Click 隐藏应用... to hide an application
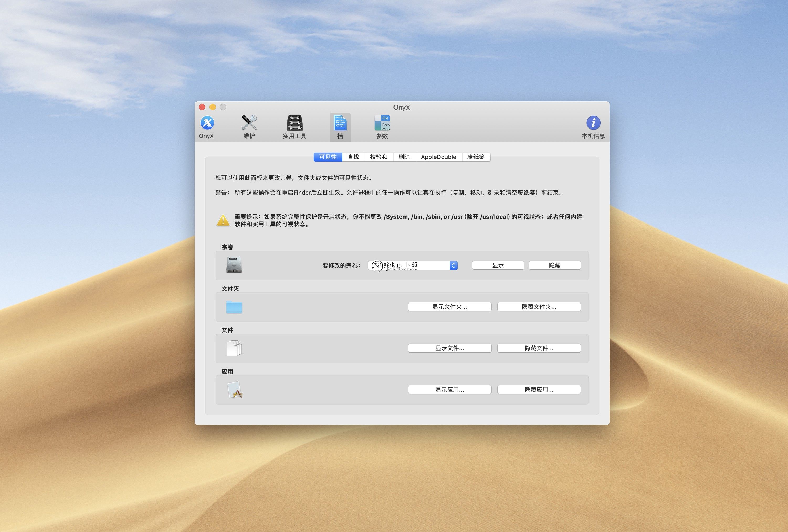The width and height of the screenshot is (788, 532). pyautogui.click(x=539, y=389)
